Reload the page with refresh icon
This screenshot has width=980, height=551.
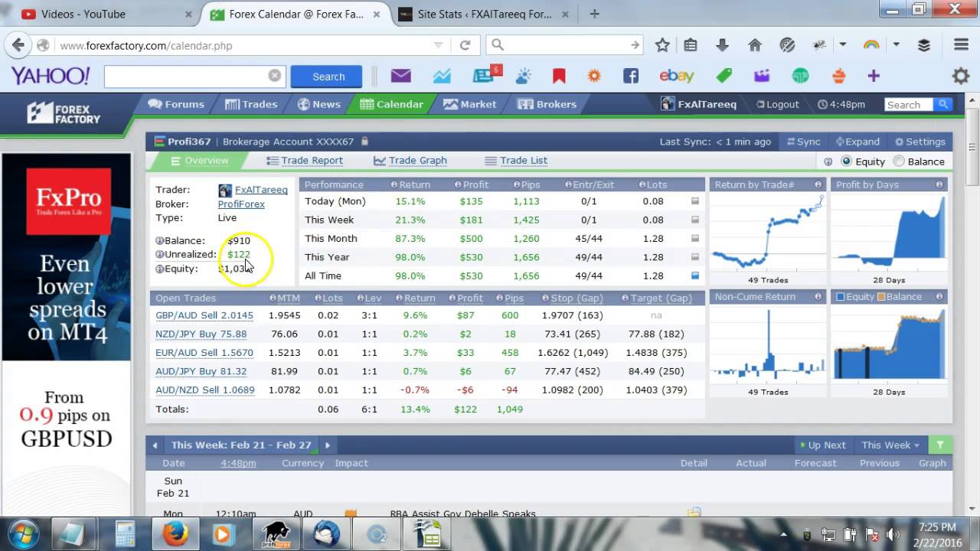click(465, 45)
